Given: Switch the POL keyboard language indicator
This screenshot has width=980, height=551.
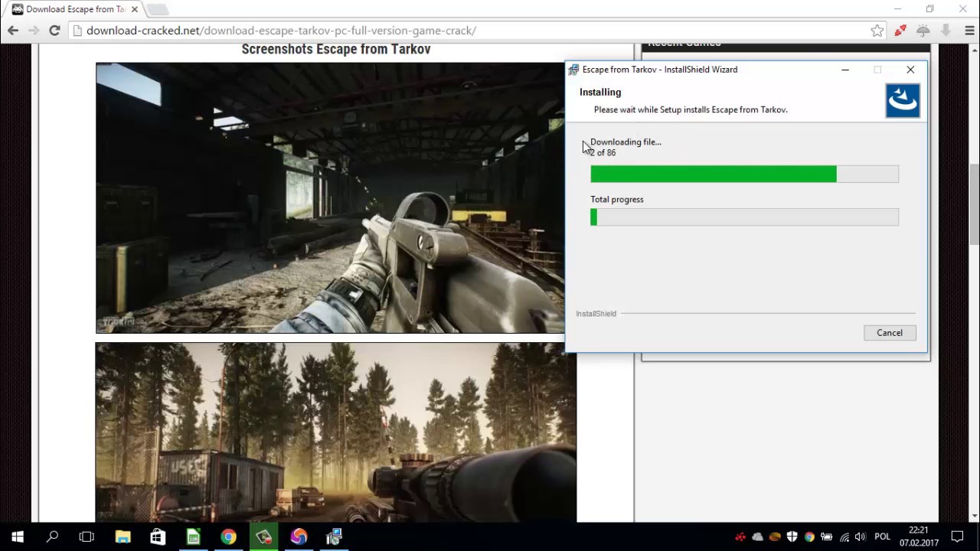Looking at the screenshot, I should point(882,537).
